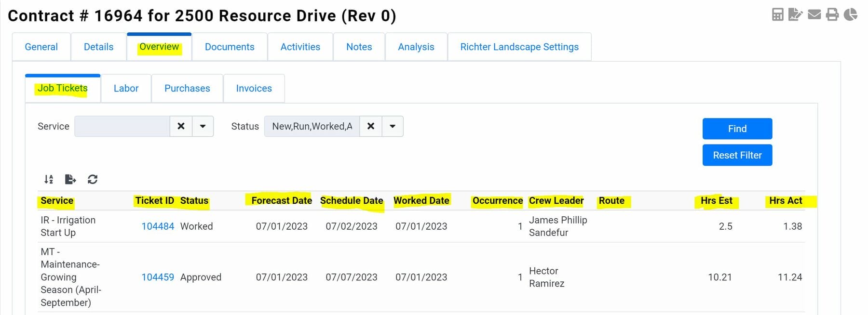This screenshot has height=315, width=868.
Task: Open ticket ID 104459 link
Action: [158, 277]
